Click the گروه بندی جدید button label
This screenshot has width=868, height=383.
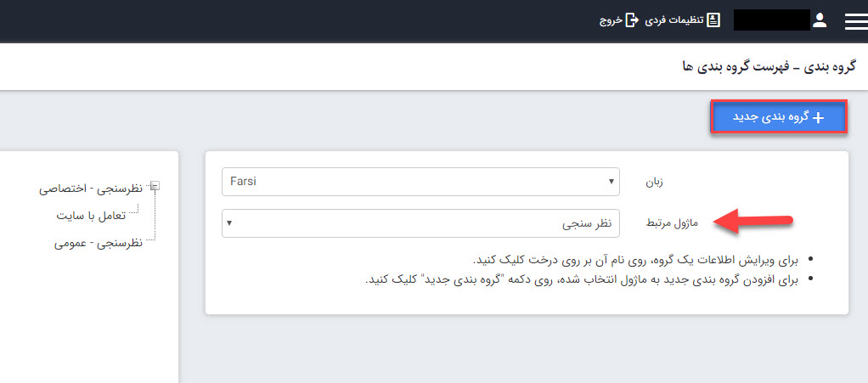pyautogui.click(x=763, y=117)
